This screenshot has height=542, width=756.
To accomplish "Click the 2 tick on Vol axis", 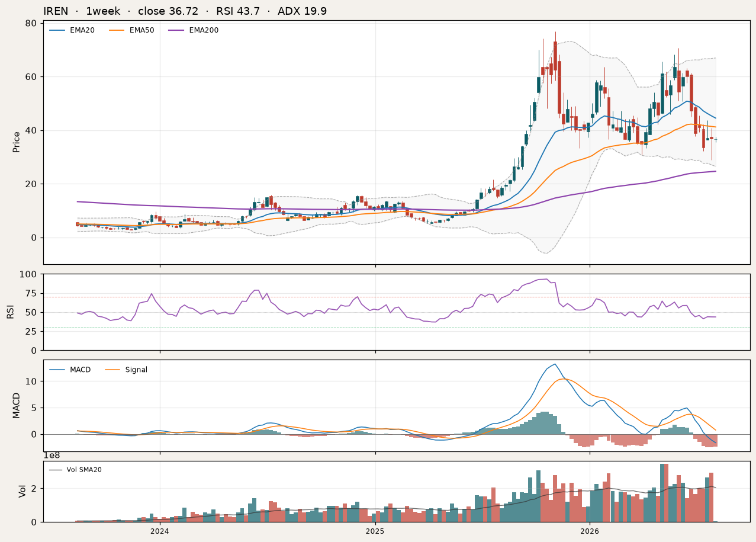I will click(34, 489).
